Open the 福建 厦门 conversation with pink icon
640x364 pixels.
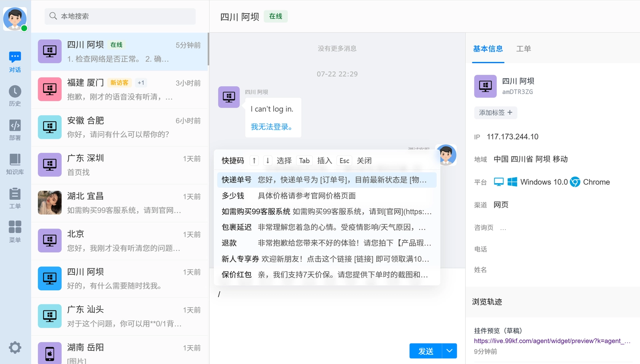(120, 90)
